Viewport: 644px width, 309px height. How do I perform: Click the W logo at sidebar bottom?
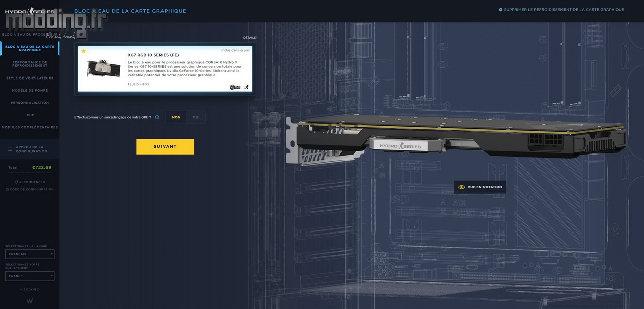pyautogui.click(x=30, y=301)
